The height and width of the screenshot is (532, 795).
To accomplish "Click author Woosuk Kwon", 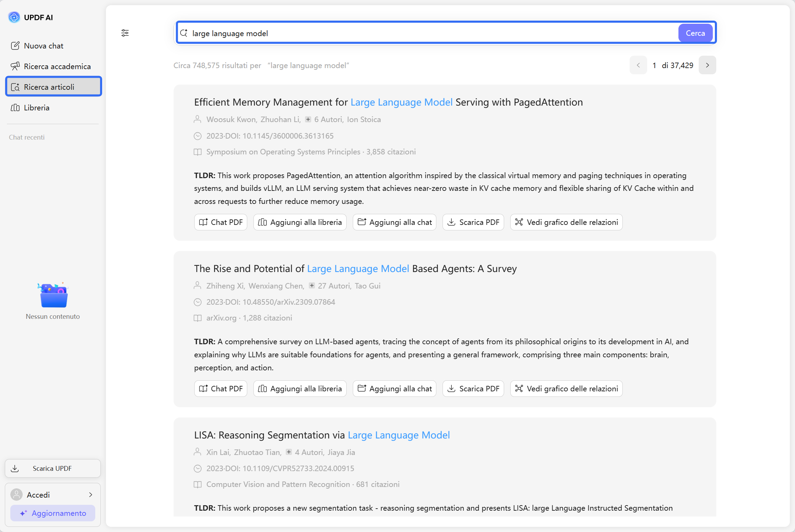I will coord(231,119).
